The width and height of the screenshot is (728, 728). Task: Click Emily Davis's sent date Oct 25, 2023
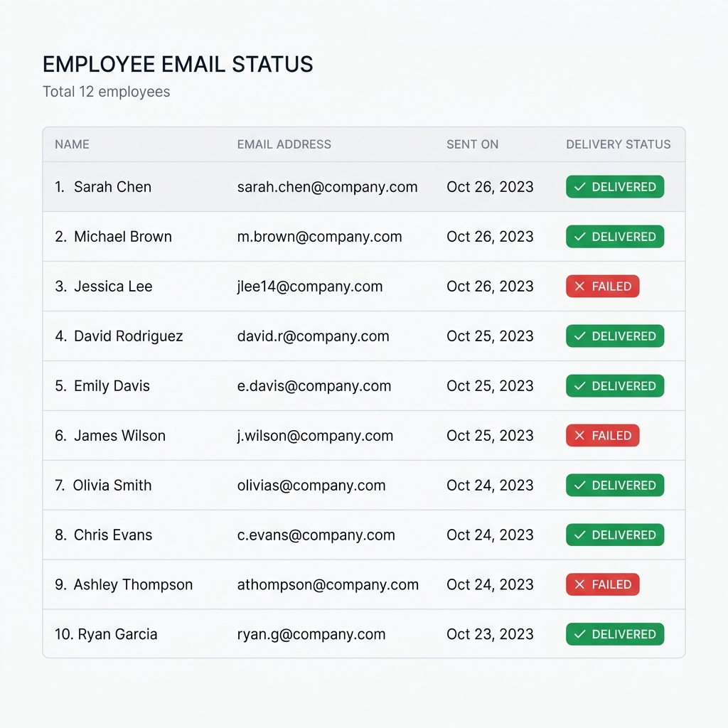[x=490, y=385]
